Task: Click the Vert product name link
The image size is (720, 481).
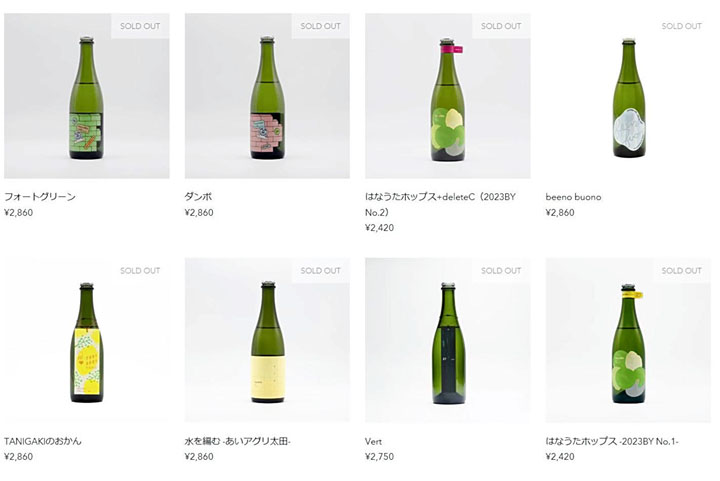Action: [373, 442]
